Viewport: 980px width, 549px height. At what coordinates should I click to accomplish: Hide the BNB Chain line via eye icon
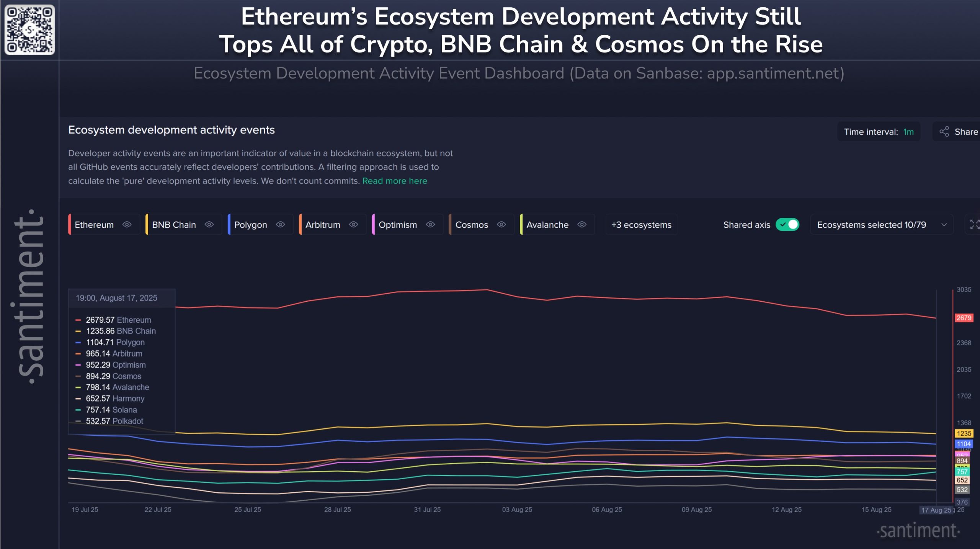click(x=209, y=225)
